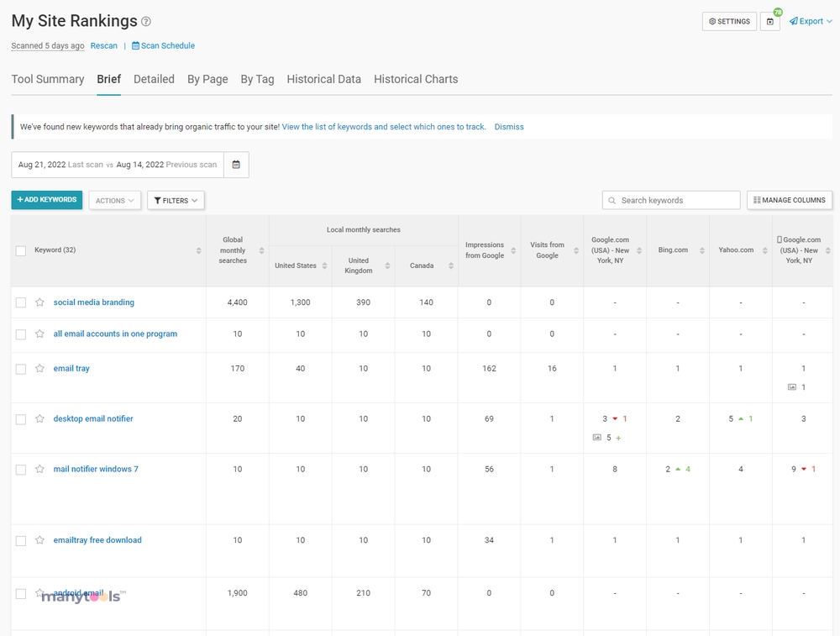
Task: Dismiss the new keywords notification
Action: pyautogui.click(x=509, y=127)
